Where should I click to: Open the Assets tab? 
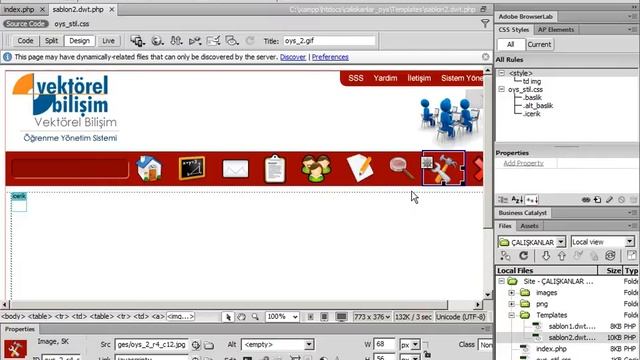coord(529,226)
